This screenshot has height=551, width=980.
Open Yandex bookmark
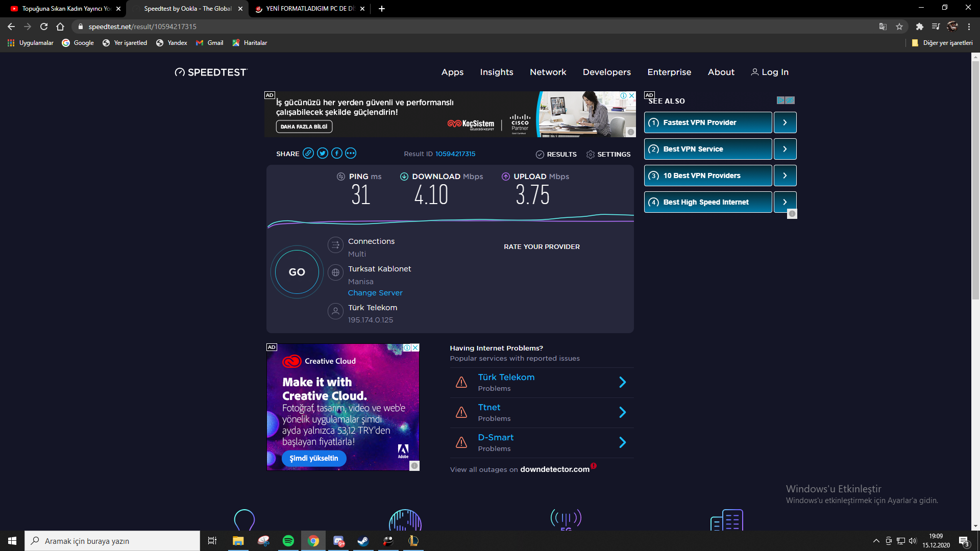(172, 43)
